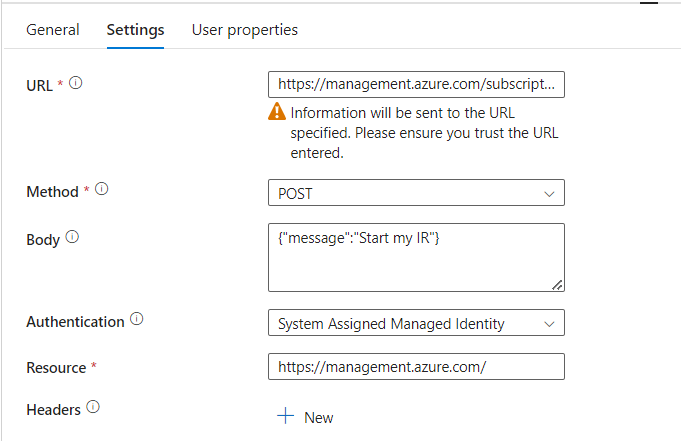Click the Authentication field label

coord(75,322)
